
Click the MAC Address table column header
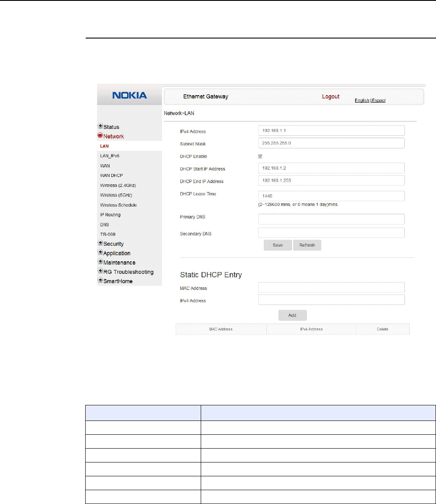tap(221, 329)
